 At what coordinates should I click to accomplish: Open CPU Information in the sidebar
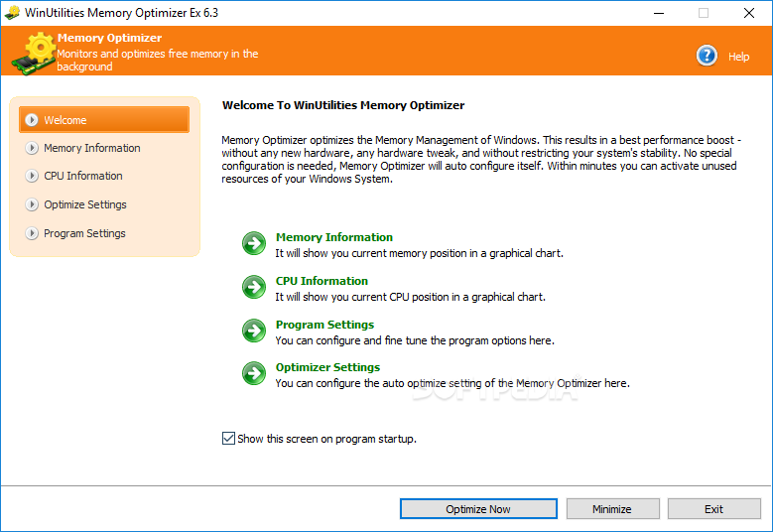click(83, 176)
